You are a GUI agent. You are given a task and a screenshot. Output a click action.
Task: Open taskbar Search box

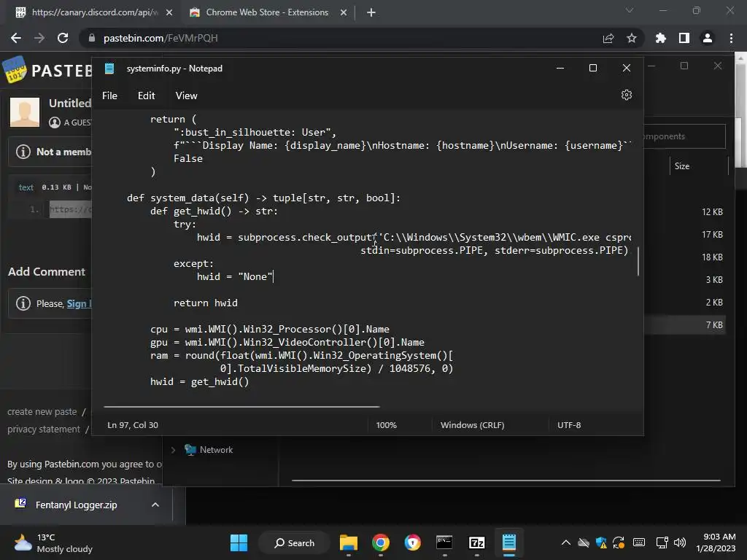294,542
